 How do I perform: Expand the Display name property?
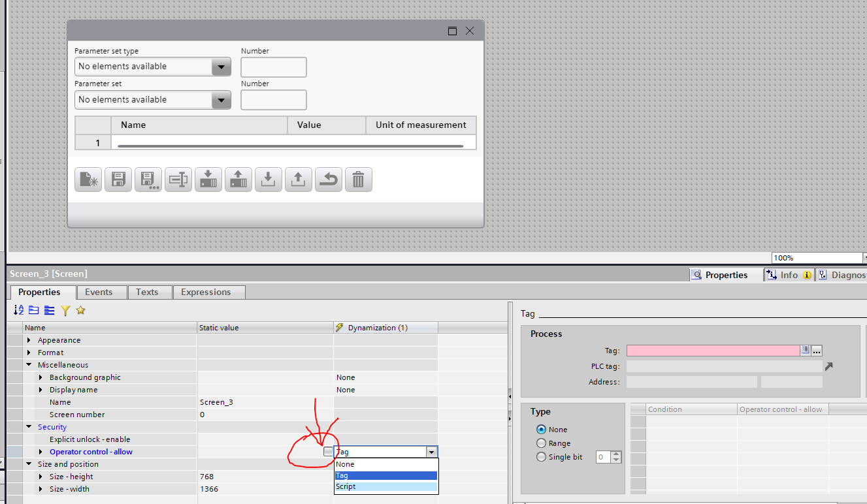click(41, 390)
